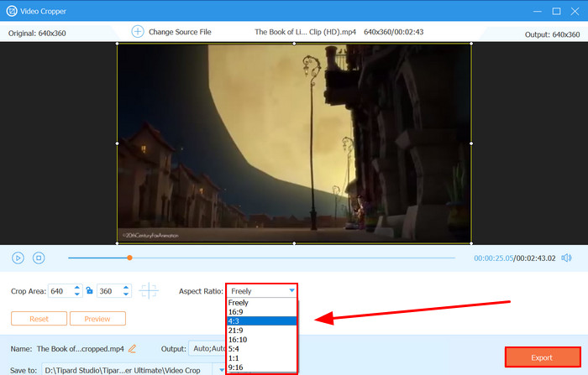The image size is (588, 375).
Task: Choose 21:9 aspect ratio option
Action: coord(262,331)
